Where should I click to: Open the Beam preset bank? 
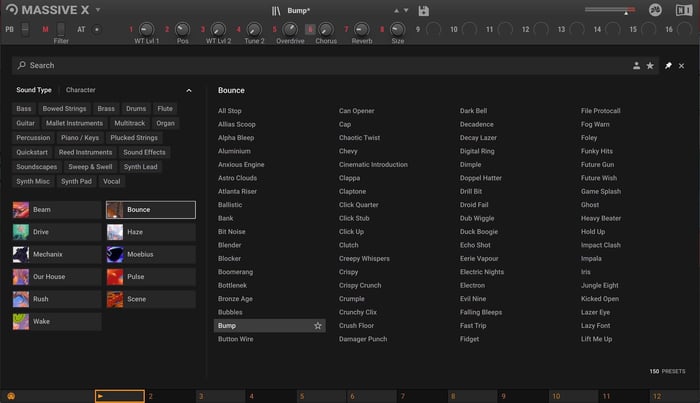(57, 210)
